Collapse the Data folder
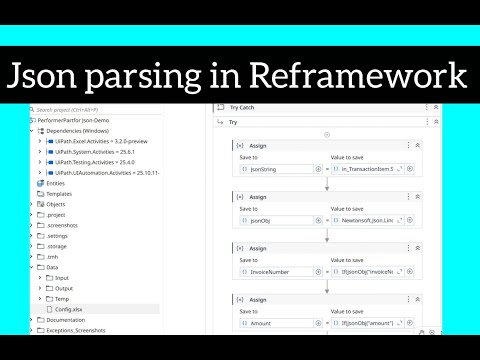The height and width of the screenshot is (360, 480). (x=32, y=267)
